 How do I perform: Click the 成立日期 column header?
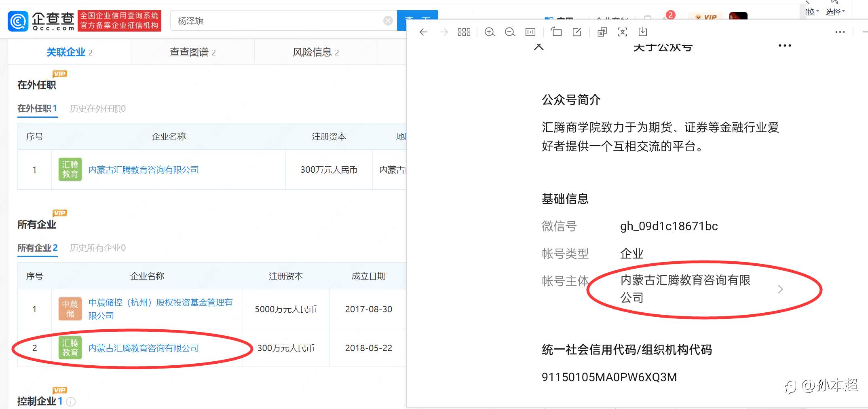368,276
